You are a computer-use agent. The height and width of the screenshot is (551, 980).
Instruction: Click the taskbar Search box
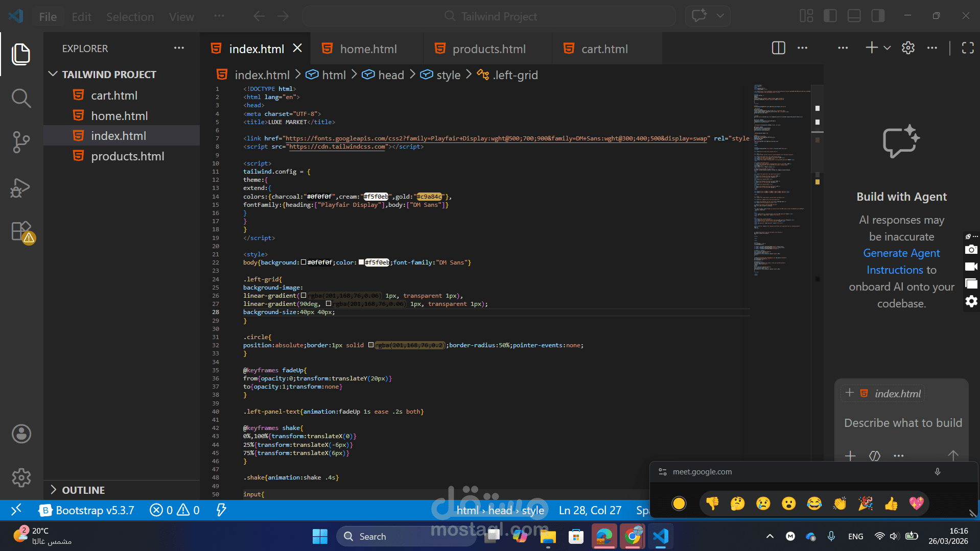(x=406, y=536)
